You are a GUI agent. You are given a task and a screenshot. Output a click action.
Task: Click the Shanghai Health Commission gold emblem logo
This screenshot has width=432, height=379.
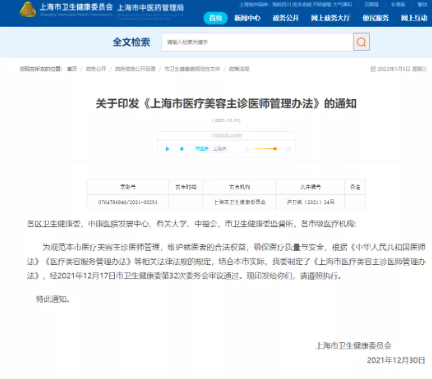pos(28,10)
